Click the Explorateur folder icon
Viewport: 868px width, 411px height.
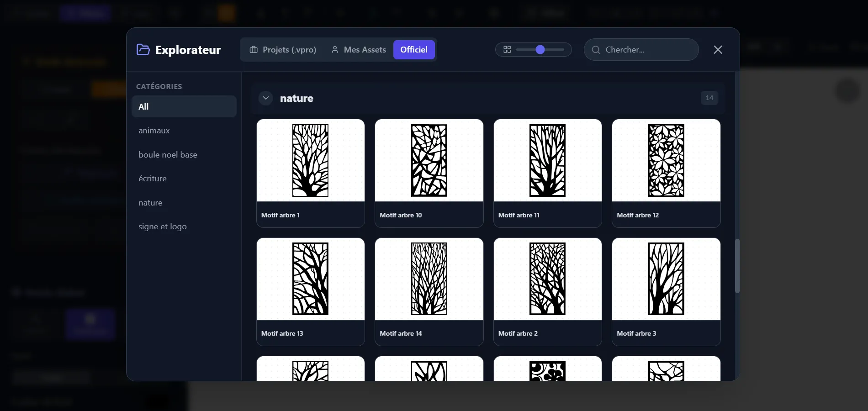143,50
